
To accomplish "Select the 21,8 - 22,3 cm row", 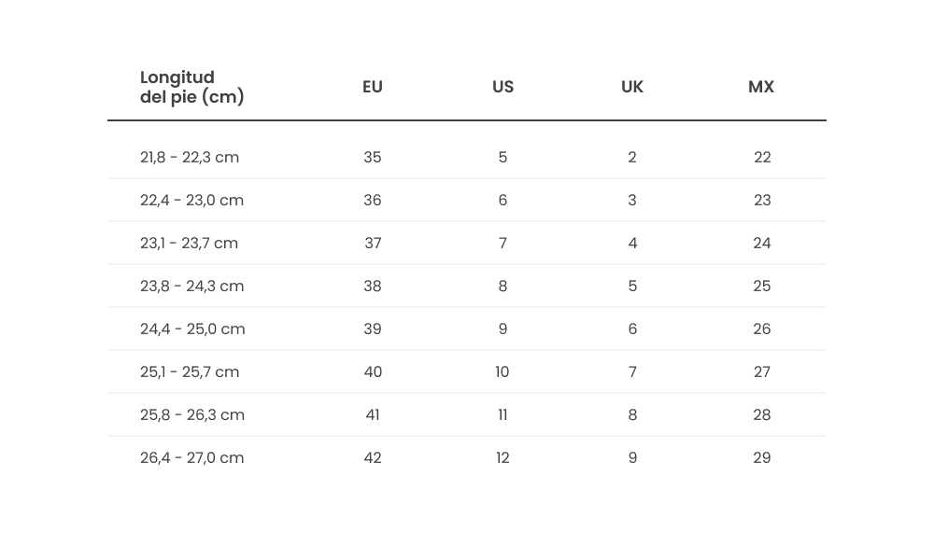I will point(190,157).
